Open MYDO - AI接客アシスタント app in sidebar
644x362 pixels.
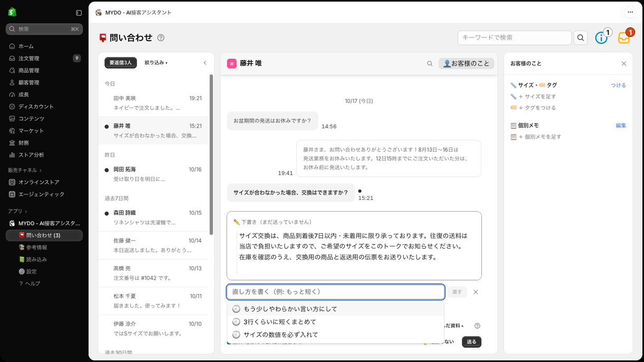point(44,223)
